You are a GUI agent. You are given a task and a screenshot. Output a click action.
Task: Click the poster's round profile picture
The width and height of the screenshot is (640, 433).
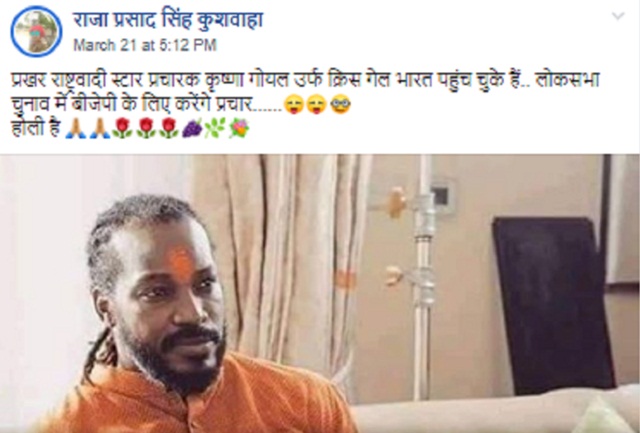(36, 31)
